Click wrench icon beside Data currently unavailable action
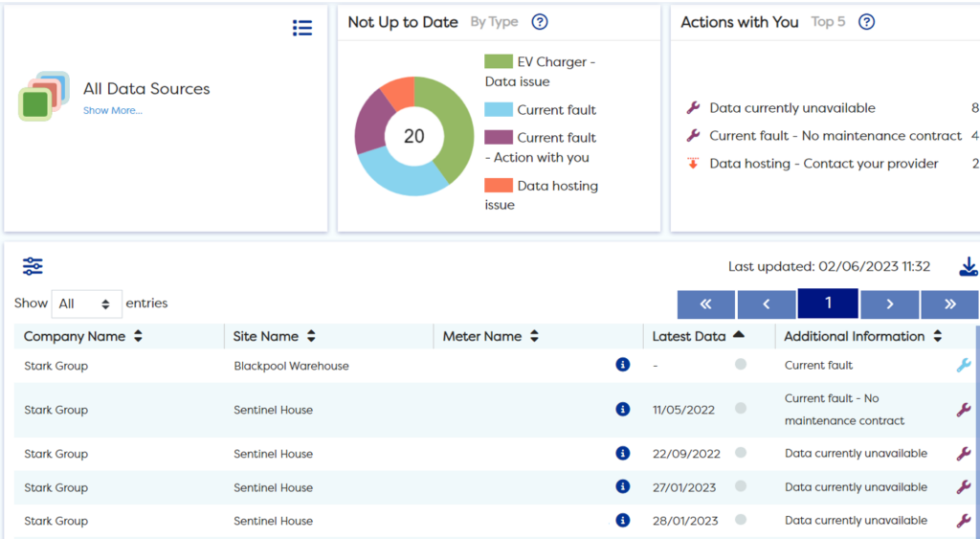This screenshot has width=980, height=539. pyautogui.click(x=693, y=107)
